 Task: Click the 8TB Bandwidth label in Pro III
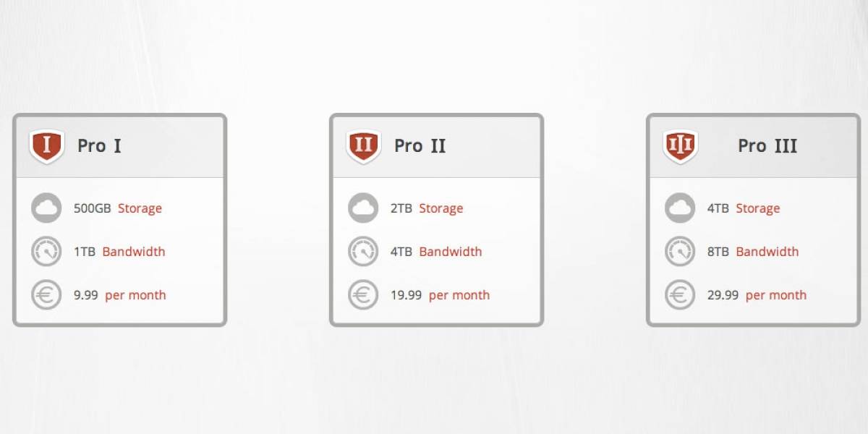click(x=753, y=252)
